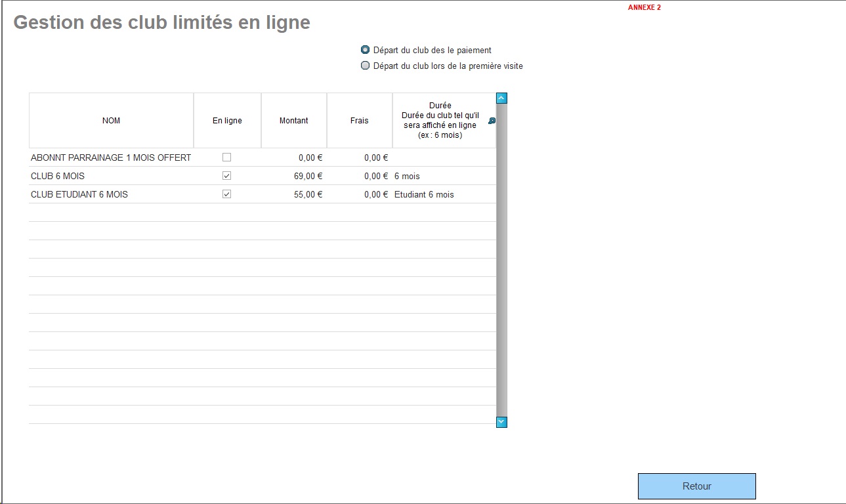Click the NOM column header
The height and width of the screenshot is (504, 846).
[x=110, y=120]
